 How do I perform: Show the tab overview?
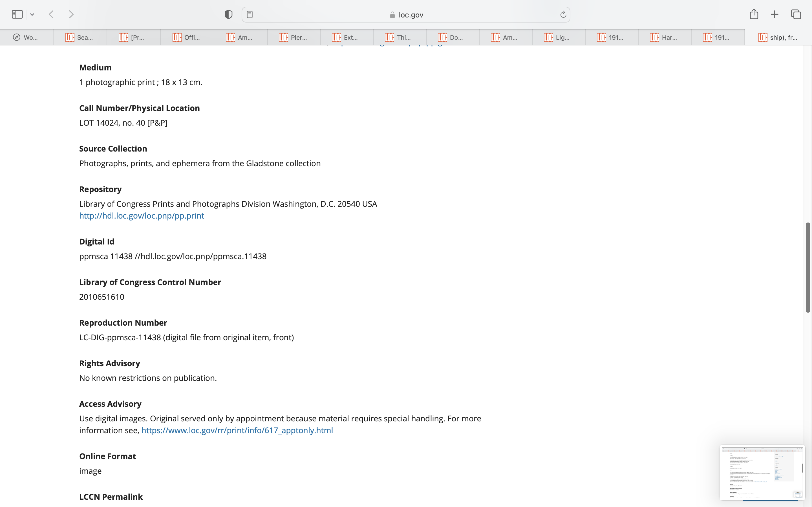pos(796,14)
